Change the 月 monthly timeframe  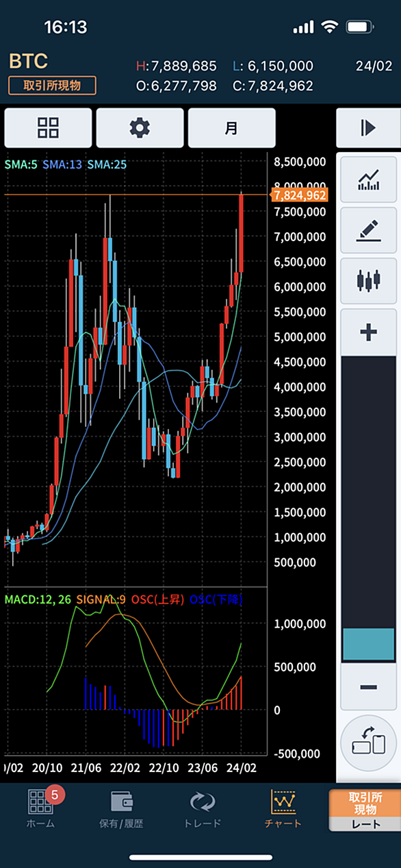(x=232, y=128)
